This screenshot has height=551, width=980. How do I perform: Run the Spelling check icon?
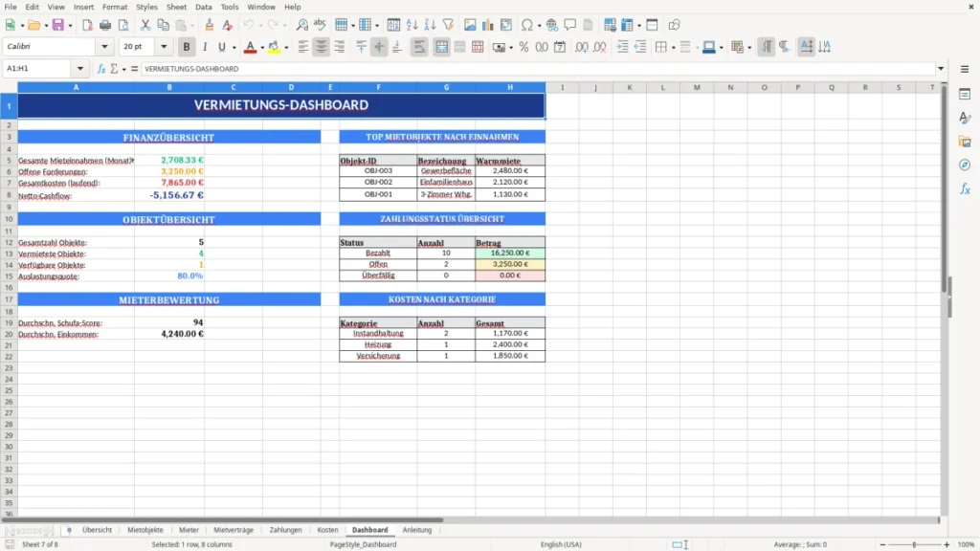pos(320,25)
